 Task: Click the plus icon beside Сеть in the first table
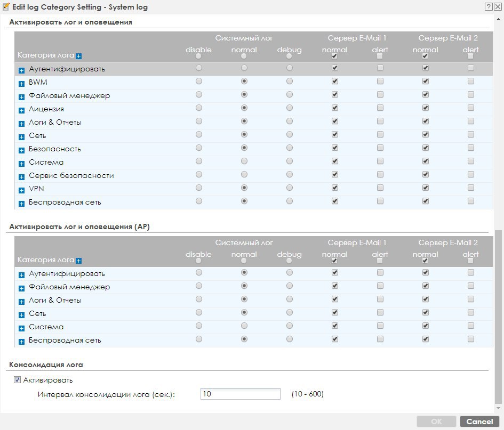(21, 137)
